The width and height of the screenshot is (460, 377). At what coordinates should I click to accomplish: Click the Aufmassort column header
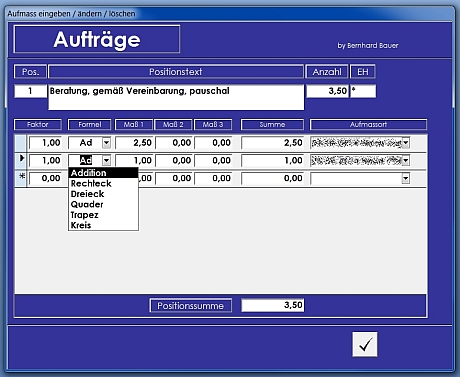tap(368, 125)
